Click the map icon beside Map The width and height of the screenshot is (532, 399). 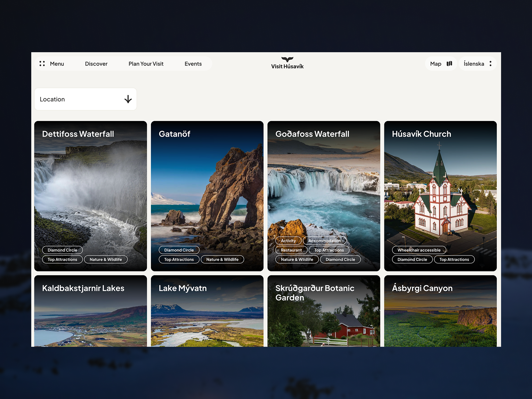(x=449, y=64)
